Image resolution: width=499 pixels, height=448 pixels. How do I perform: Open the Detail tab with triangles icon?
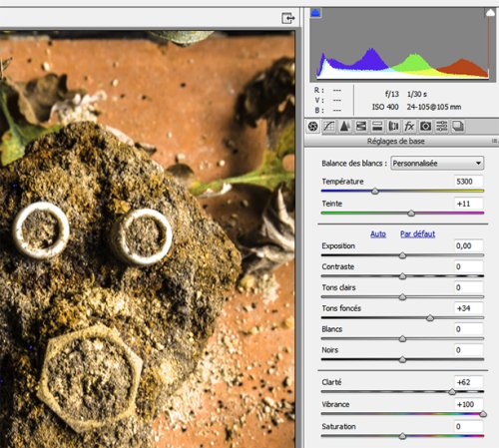(344, 127)
